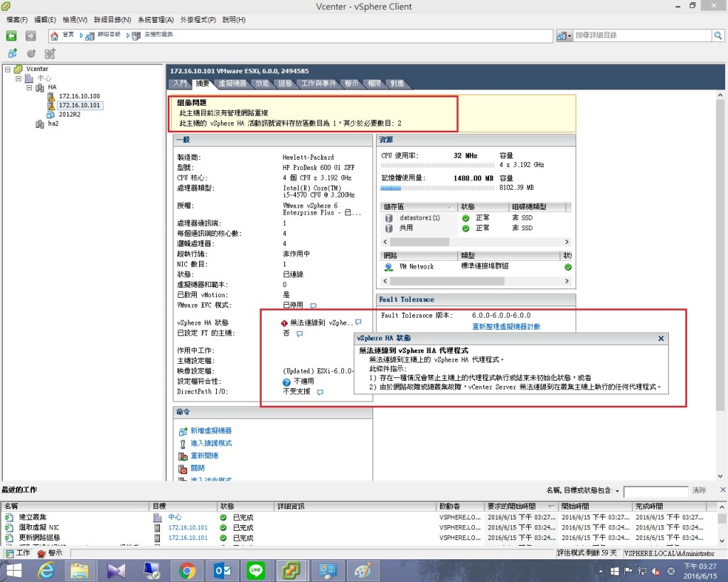The width and height of the screenshot is (728, 582).
Task: Click 儲存區 column header
Action: (418, 207)
